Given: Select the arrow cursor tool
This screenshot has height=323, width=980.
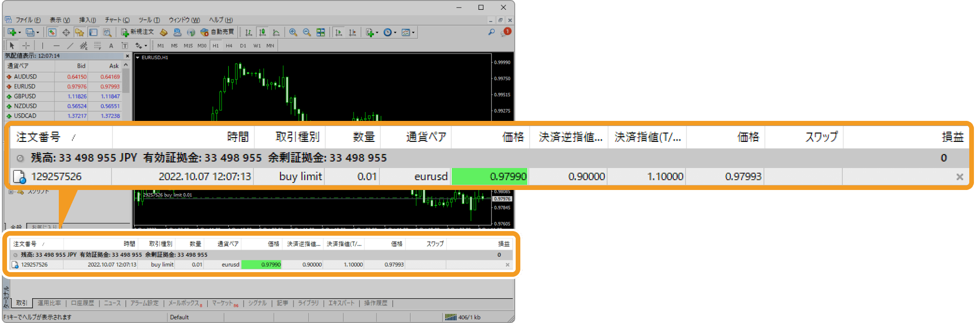Looking at the screenshot, I should tap(12, 45).
